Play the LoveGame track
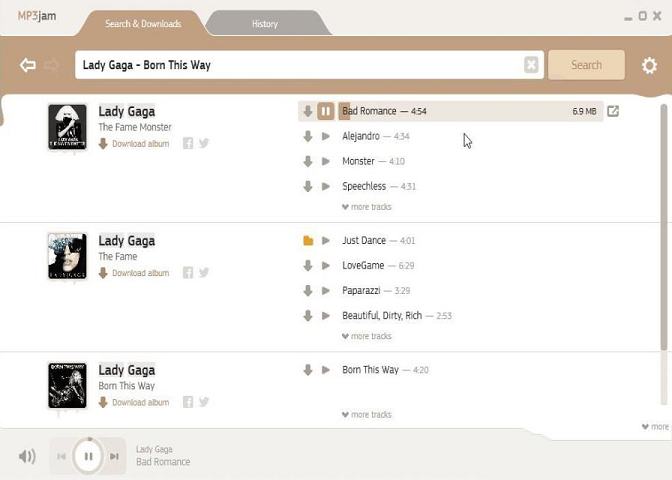Screen dimensions: 672x480 326,266
